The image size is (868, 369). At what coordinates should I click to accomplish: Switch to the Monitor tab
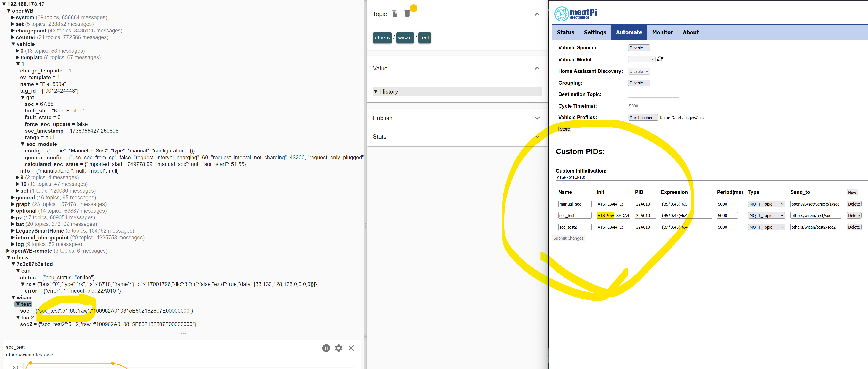(662, 33)
